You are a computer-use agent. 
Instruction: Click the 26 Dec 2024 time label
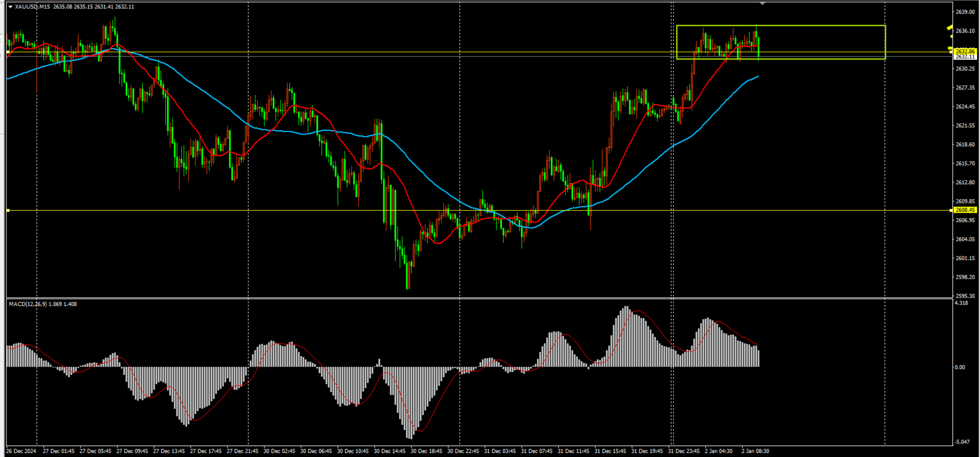pos(21,451)
